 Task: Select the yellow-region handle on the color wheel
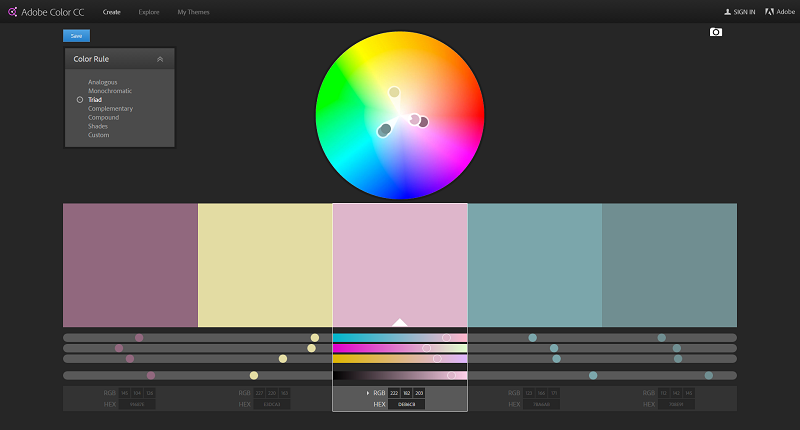tap(394, 92)
